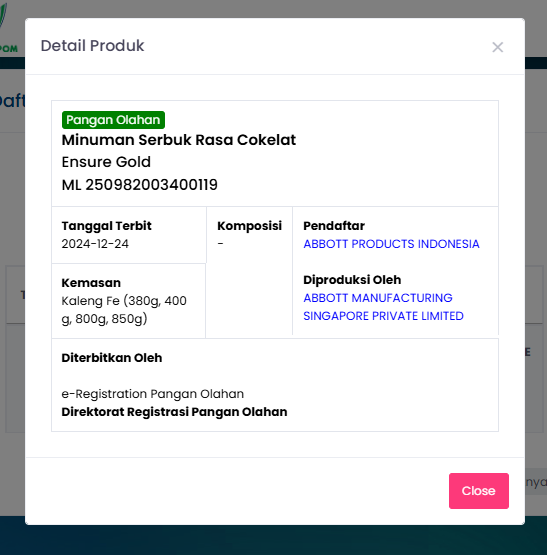
Task: Click the Kemasan heading
Action: pyautogui.click(x=91, y=283)
